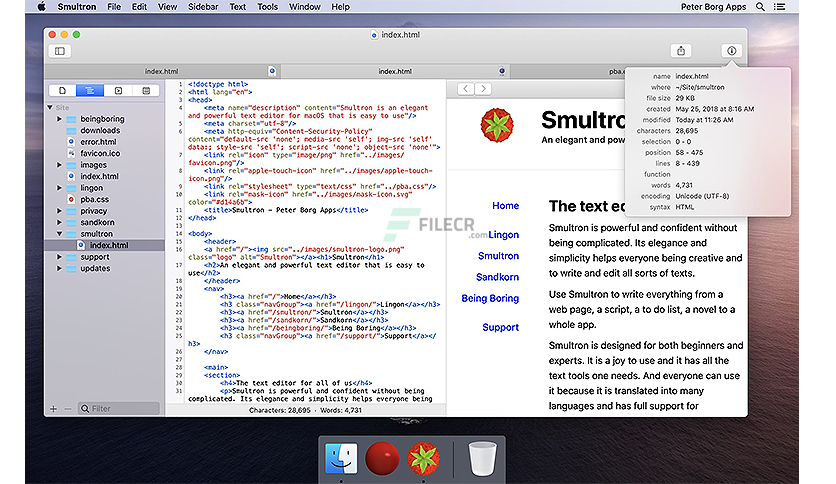Image resolution: width=836 pixels, height=484 pixels.
Task: Collapse the smultron folder
Action: click(x=60, y=233)
